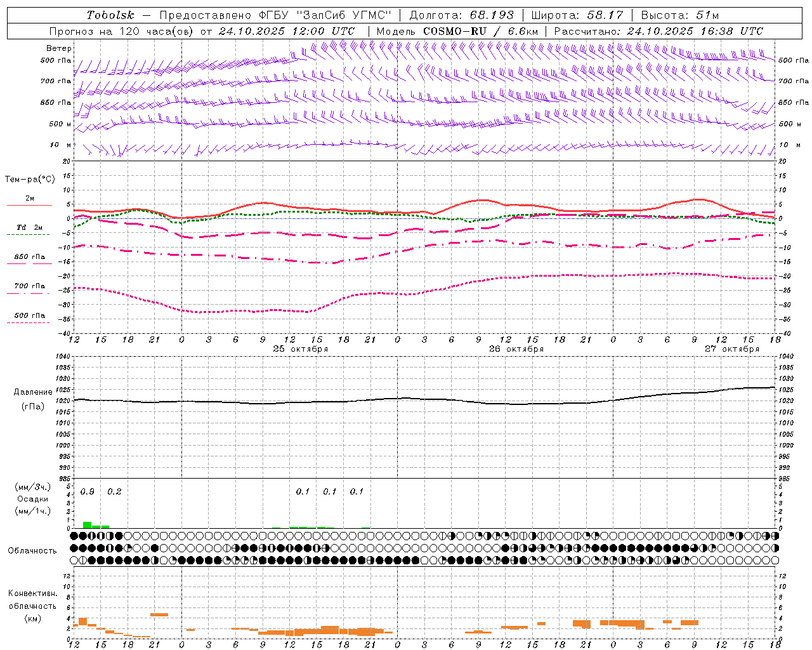Click the "27 октября" date label
Screen dimensions: 812x650
coord(732,349)
